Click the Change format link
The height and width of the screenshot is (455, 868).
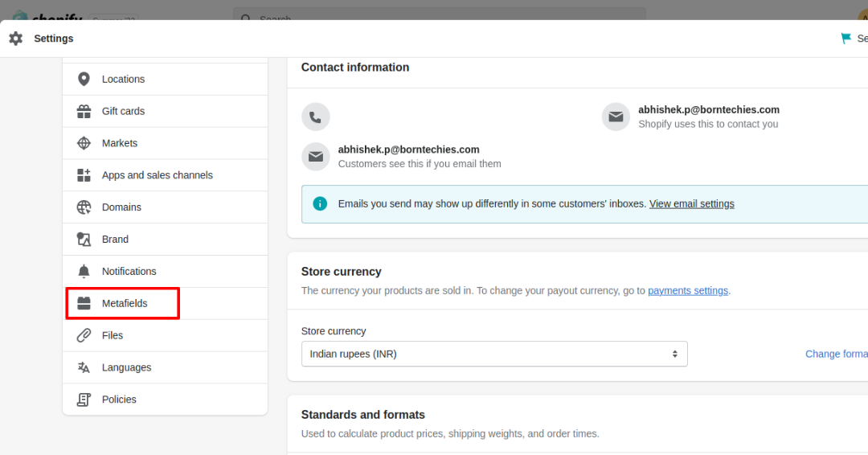(837, 354)
